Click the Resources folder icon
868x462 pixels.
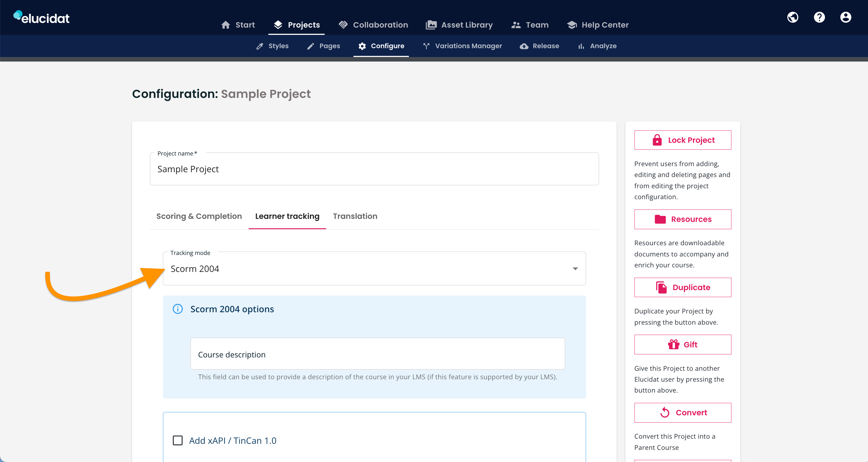pyautogui.click(x=660, y=219)
